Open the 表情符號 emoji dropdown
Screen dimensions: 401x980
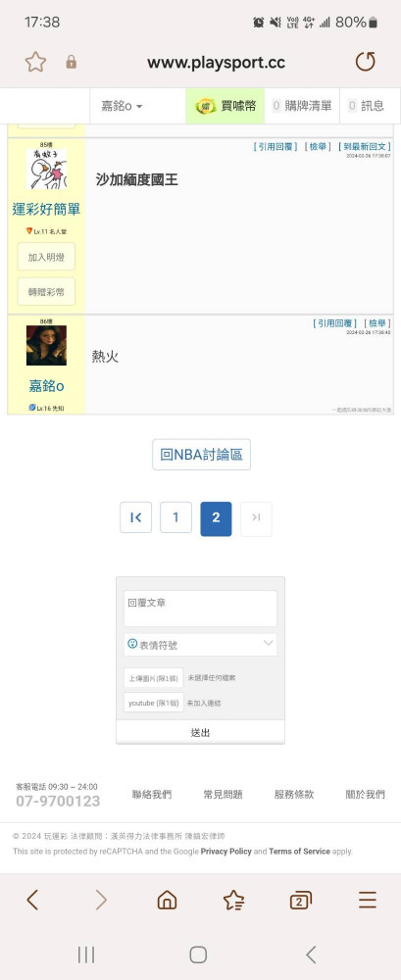click(x=200, y=645)
